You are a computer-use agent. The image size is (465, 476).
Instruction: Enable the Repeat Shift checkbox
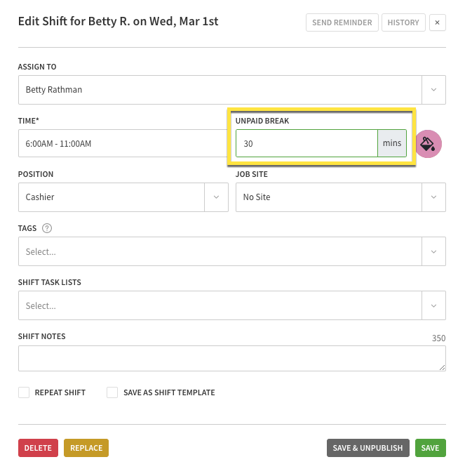tap(24, 392)
